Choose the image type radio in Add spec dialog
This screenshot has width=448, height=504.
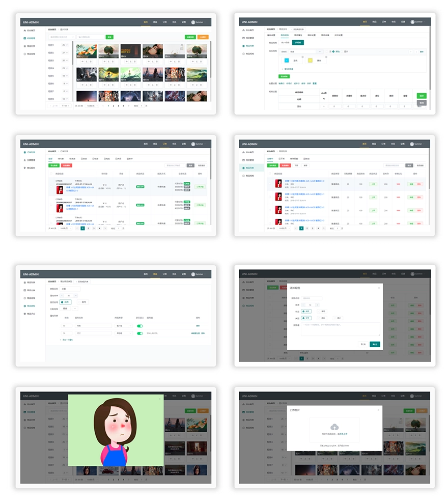[x=338, y=318]
